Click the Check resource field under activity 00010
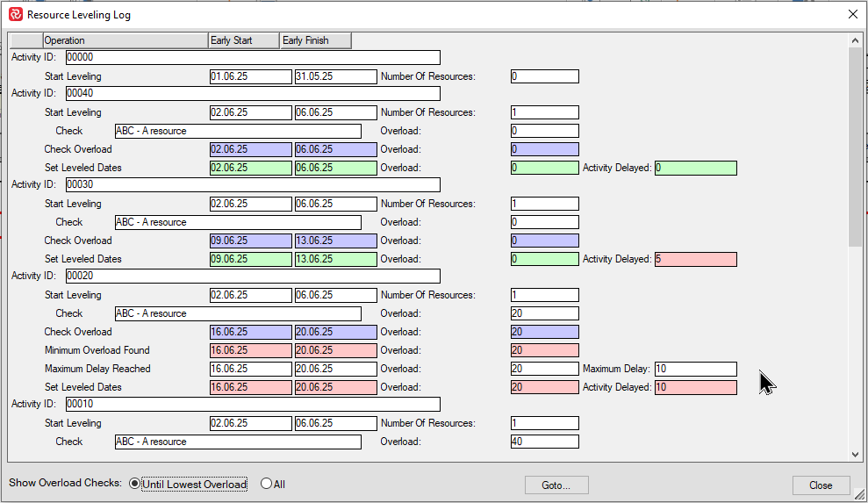The image size is (868, 503). [x=238, y=442]
